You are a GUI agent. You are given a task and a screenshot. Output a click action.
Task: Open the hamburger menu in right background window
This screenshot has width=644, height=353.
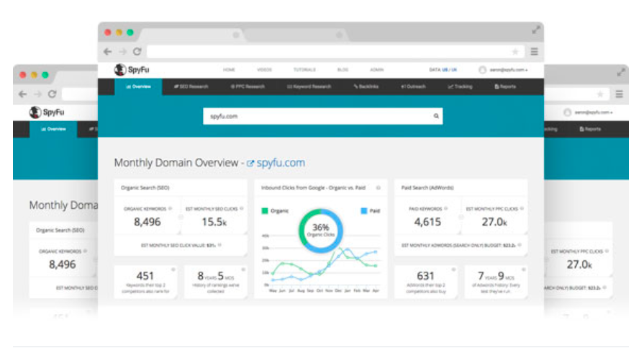pos(620,94)
